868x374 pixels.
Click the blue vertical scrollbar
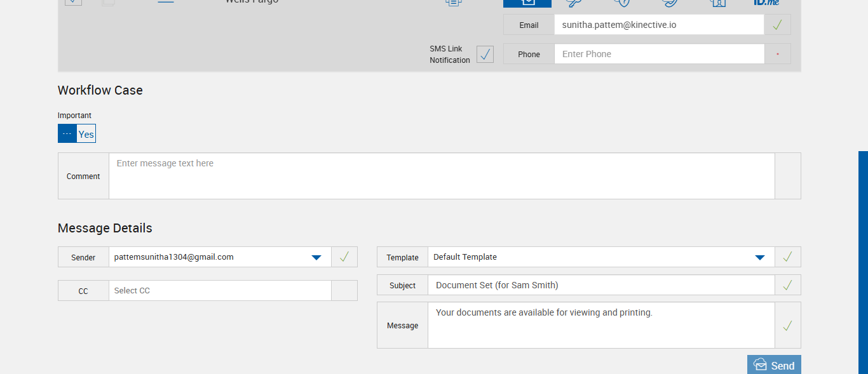(x=863, y=260)
